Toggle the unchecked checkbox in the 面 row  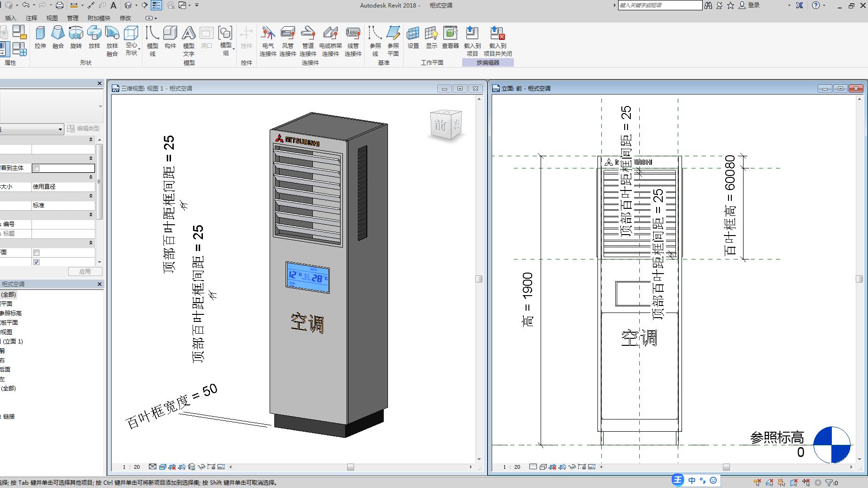click(x=37, y=252)
